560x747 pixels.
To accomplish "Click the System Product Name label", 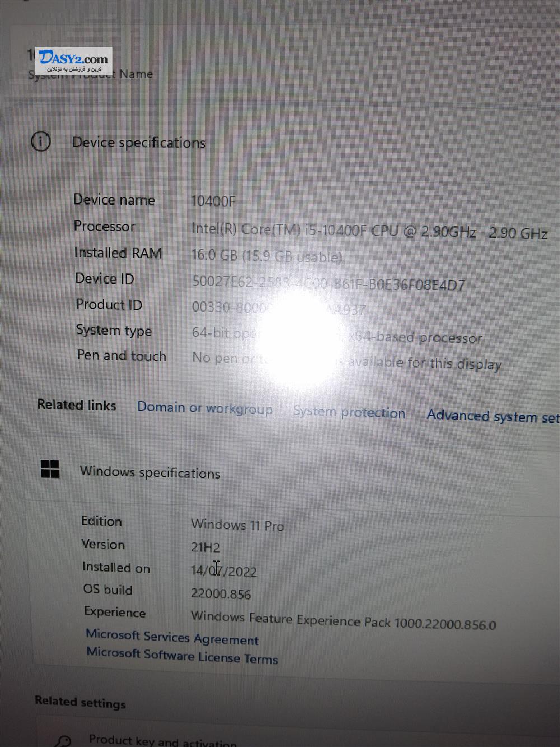I will pos(90,74).
